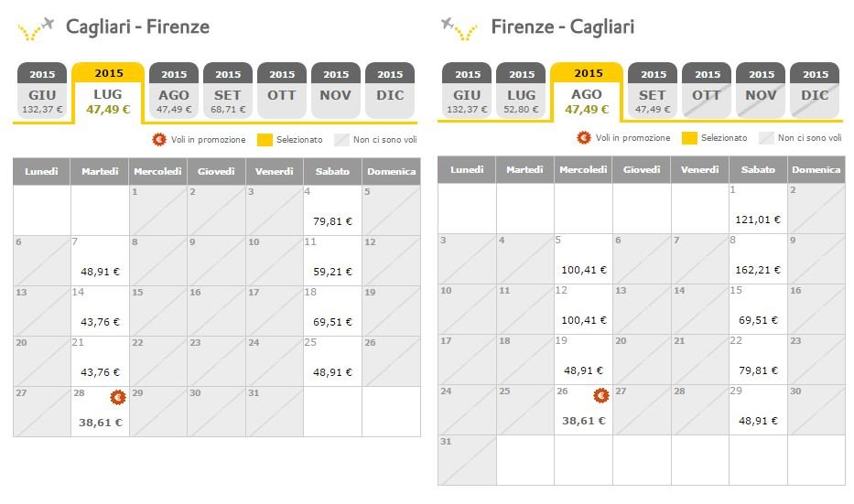This screenshot has width=854, height=504.
Task: Click the 'Voli in promozione' legend icon, right calendar
Action: (583, 138)
